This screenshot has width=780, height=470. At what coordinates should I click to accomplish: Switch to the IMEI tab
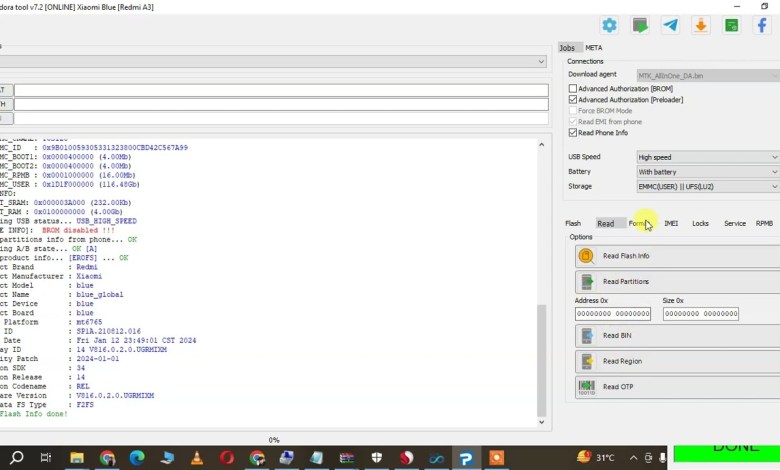(671, 223)
